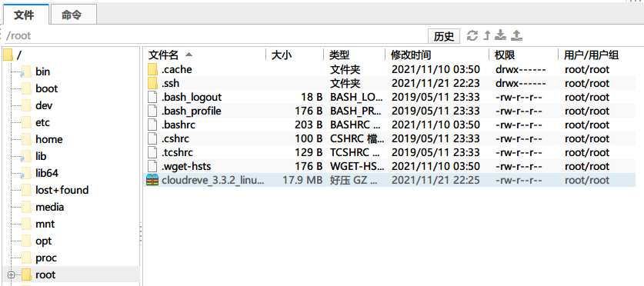Click the upload file icon

pos(516,35)
